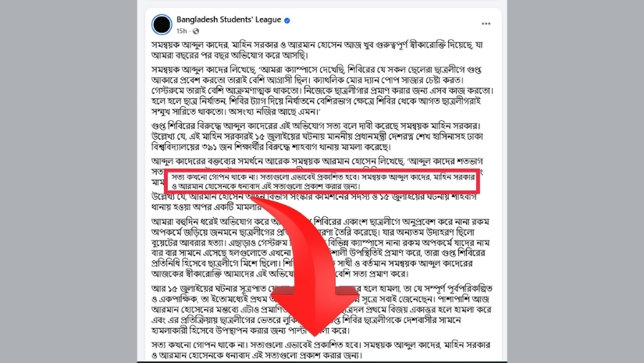Click the red arrow's pointed tip
Image resolution: width=644 pixels, height=363 pixels.
pos(315,333)
